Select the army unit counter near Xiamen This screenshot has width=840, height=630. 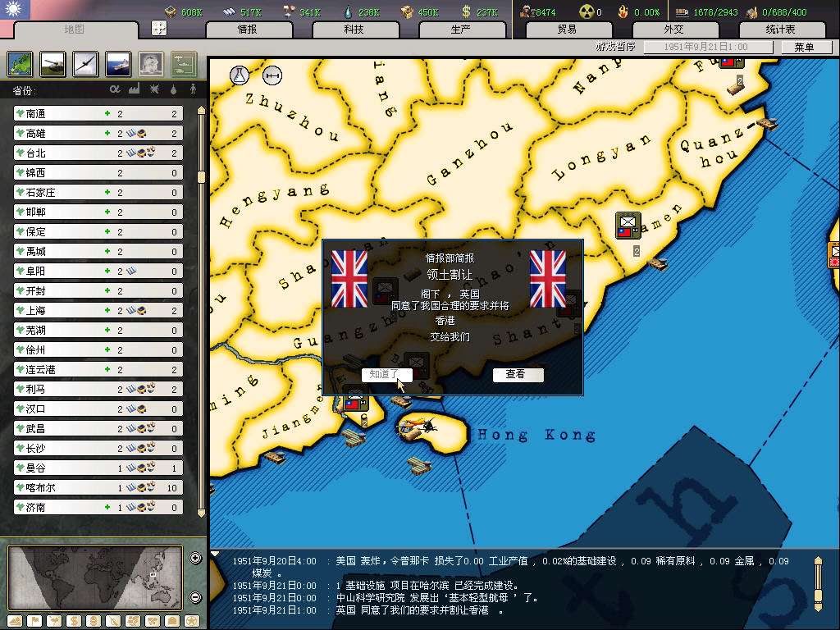click(628, 225)
